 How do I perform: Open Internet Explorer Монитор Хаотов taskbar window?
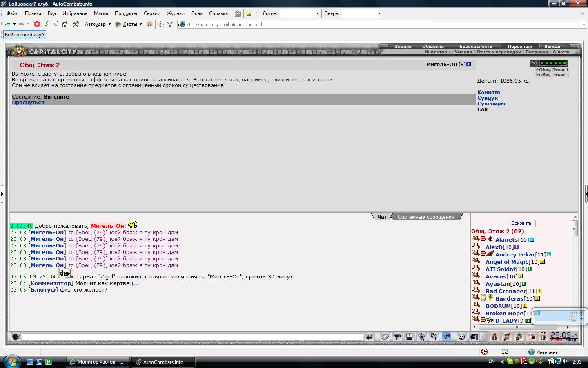point(98,362)
